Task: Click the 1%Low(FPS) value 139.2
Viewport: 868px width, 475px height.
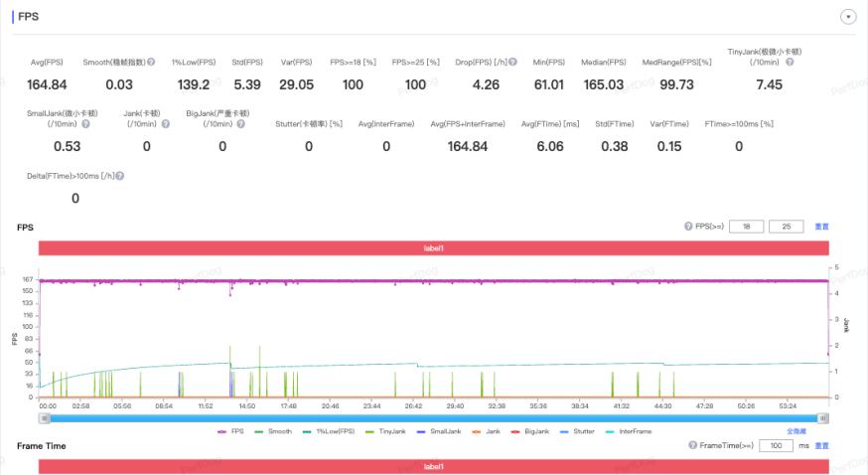Action: click(194, 84)
